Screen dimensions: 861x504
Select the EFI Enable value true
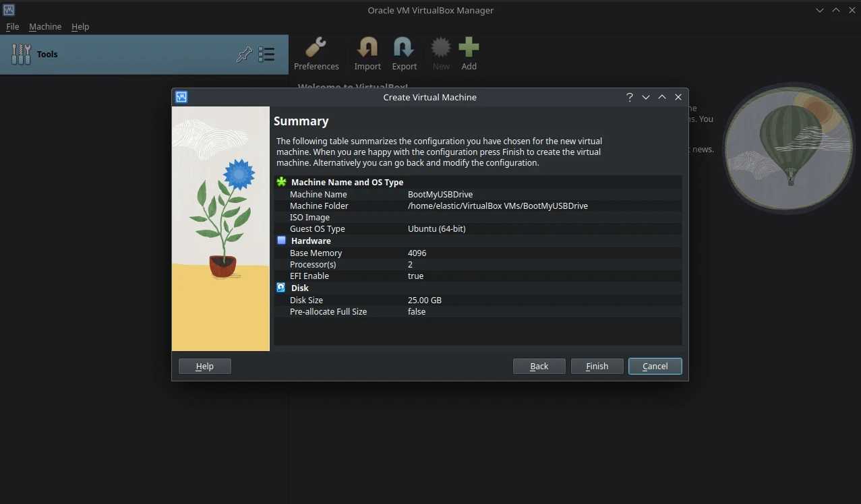pyautogui.click(x=416, y=276)
